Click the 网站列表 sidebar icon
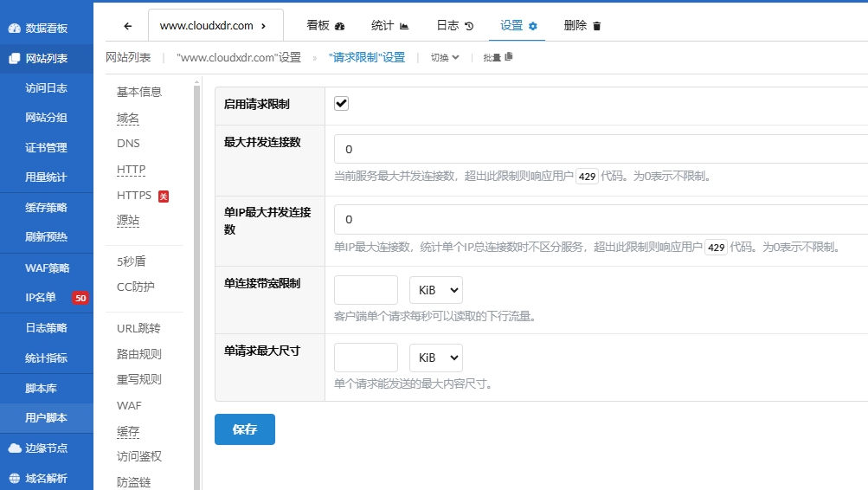The height and width of the screenshot is (490, 868). (15, 59)
